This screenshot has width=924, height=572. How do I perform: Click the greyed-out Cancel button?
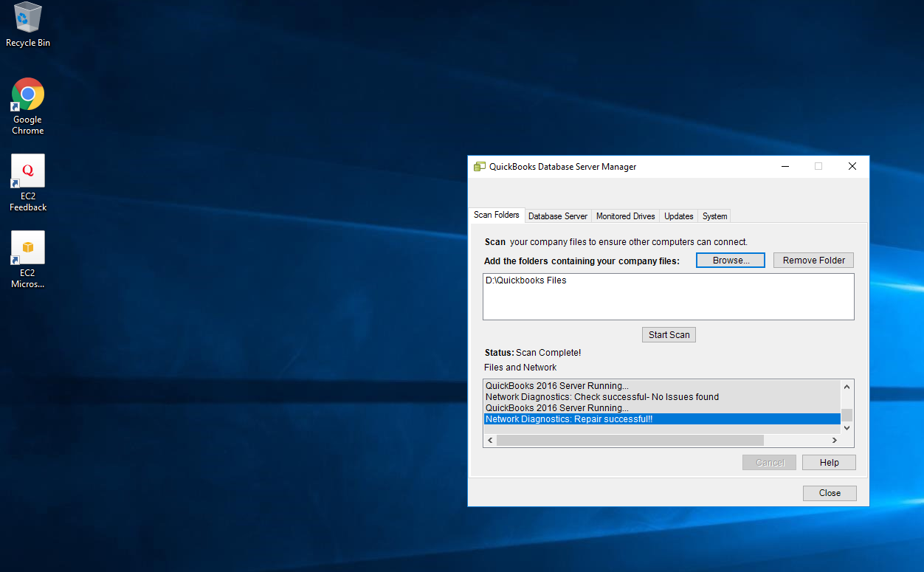pyautogui.click(x=770, y=463)
